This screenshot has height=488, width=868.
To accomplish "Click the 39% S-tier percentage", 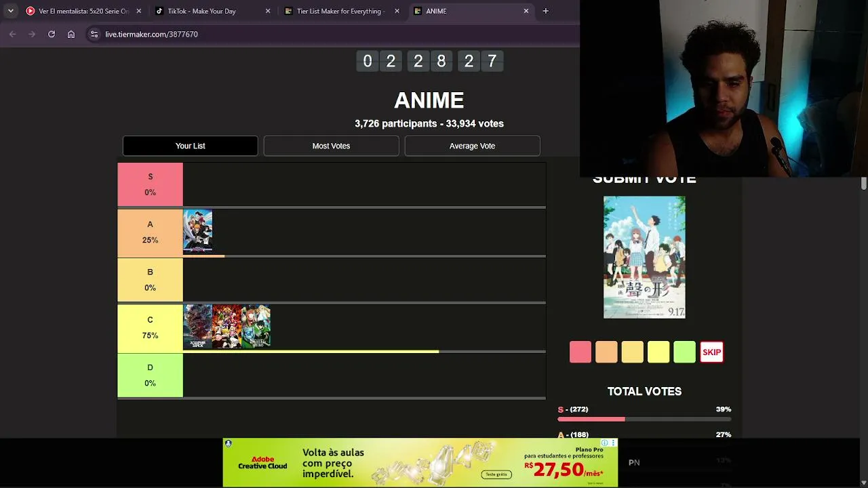I will (x=724, y=409).
